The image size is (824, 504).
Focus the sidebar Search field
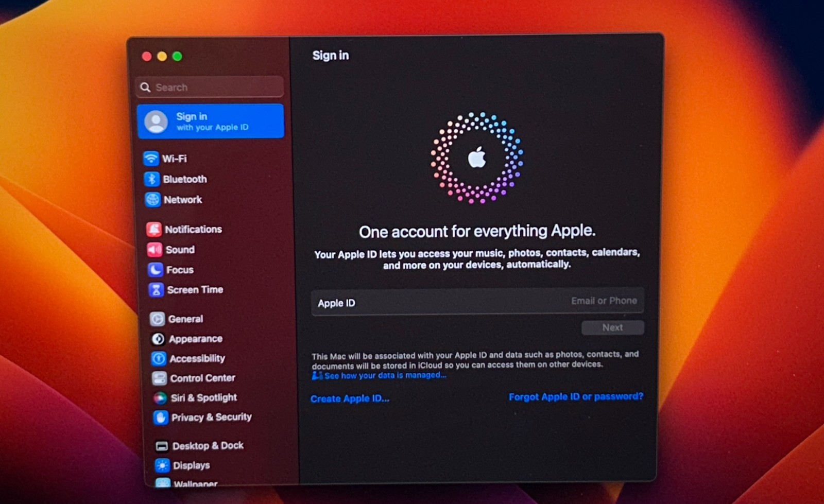click(210, 87)
